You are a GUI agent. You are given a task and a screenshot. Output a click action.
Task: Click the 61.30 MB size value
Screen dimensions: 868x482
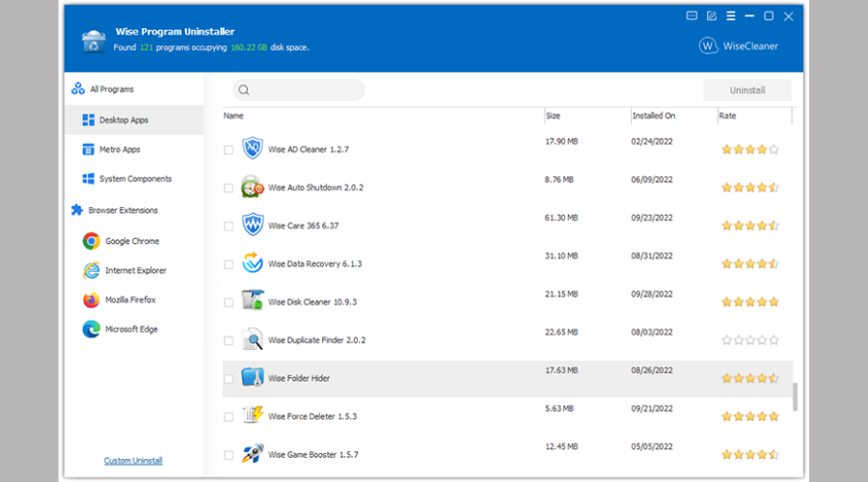(561, 218)
